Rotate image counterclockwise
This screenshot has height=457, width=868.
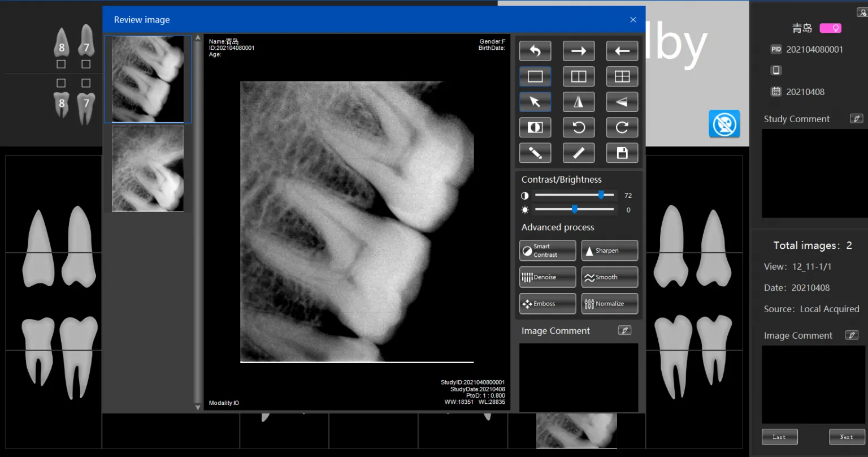click(578, 127)
